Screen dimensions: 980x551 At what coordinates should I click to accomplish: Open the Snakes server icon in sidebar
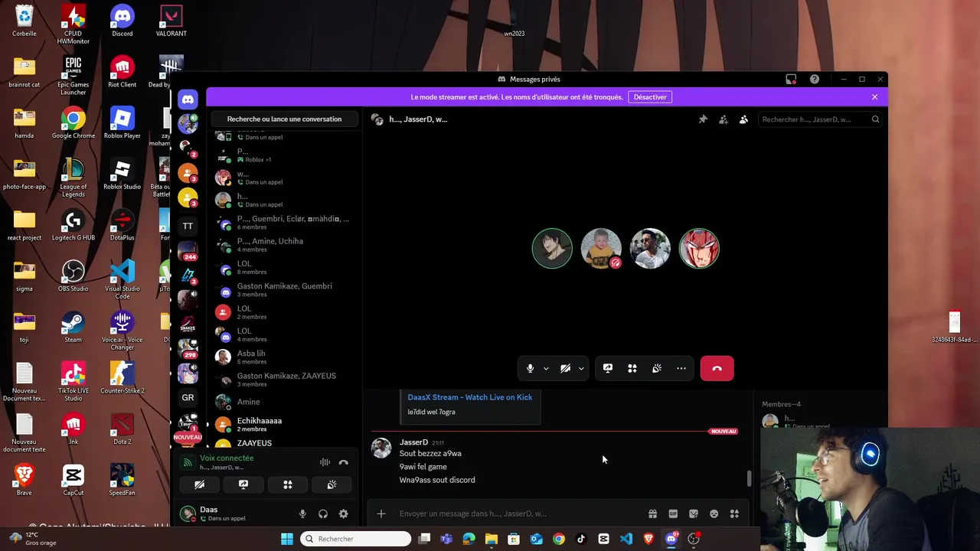pos(188,324)
